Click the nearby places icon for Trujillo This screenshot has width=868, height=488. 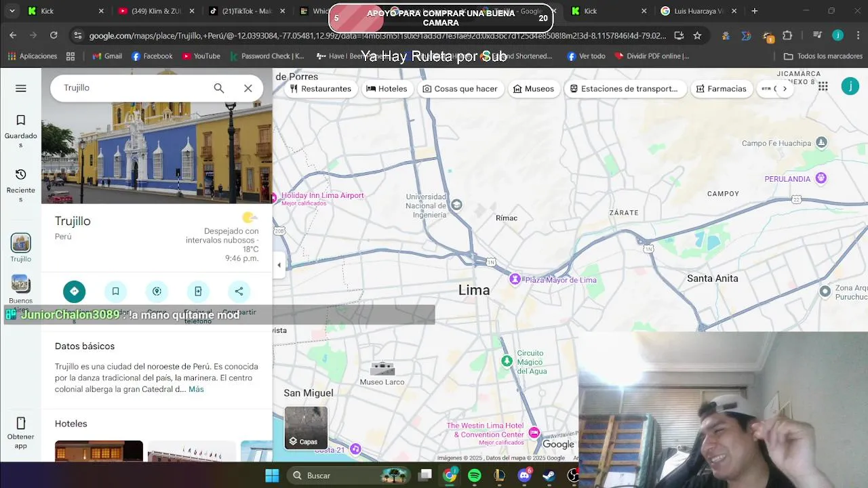[x=157, y=291]
